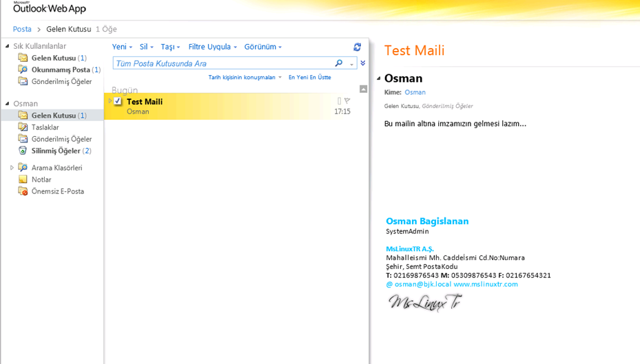
Task: Click the osman@bjk.local email link
Action: pyautogui.click(x=423, y=284)
